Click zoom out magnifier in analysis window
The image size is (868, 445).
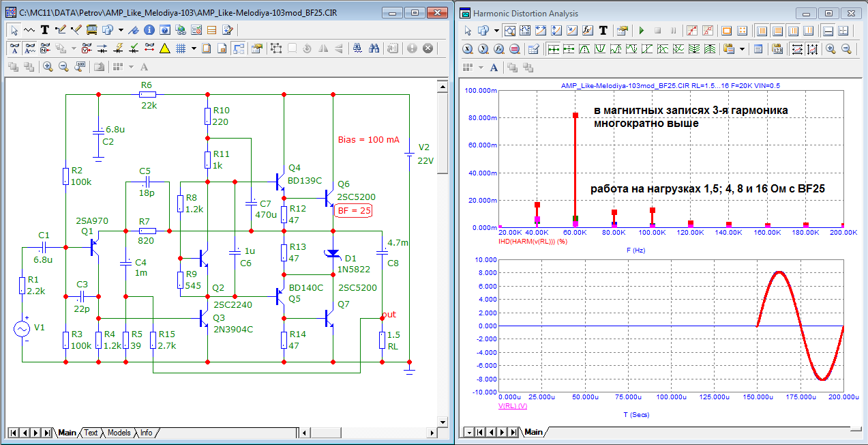[846, 49]
